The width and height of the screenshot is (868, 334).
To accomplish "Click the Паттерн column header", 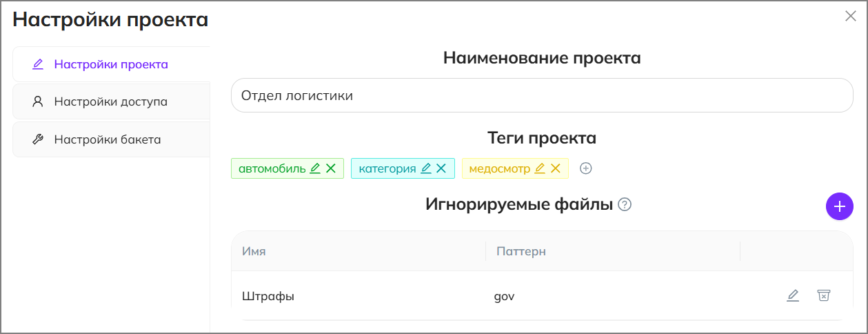I will (x=521, y=251).
